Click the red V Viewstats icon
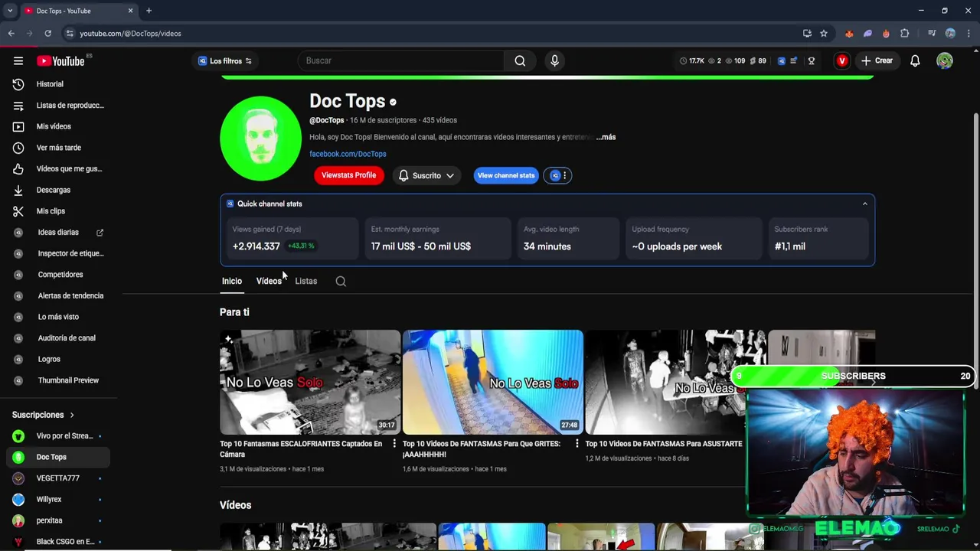 coord(842,61)
